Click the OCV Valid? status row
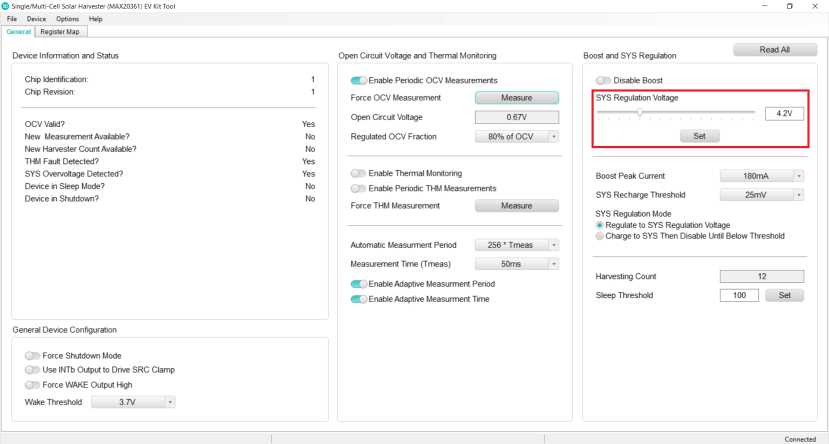The height and width of the screenshot is (444, 829). point(170,124)
